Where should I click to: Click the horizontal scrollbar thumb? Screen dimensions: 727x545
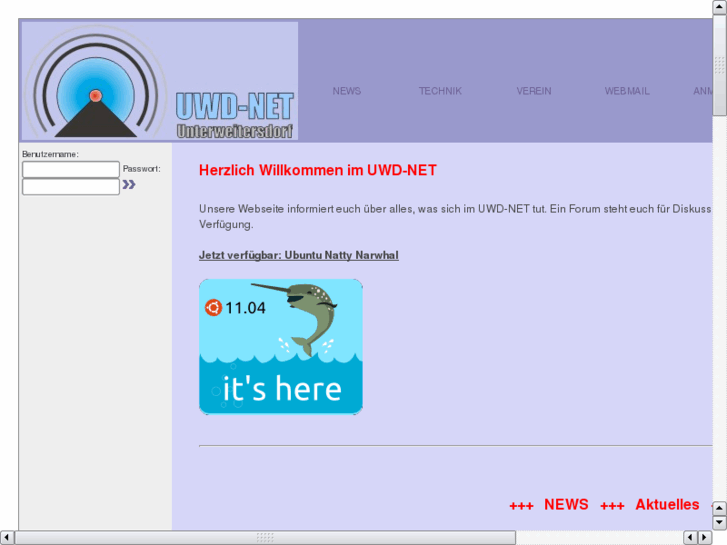click(x=265, y=538)
